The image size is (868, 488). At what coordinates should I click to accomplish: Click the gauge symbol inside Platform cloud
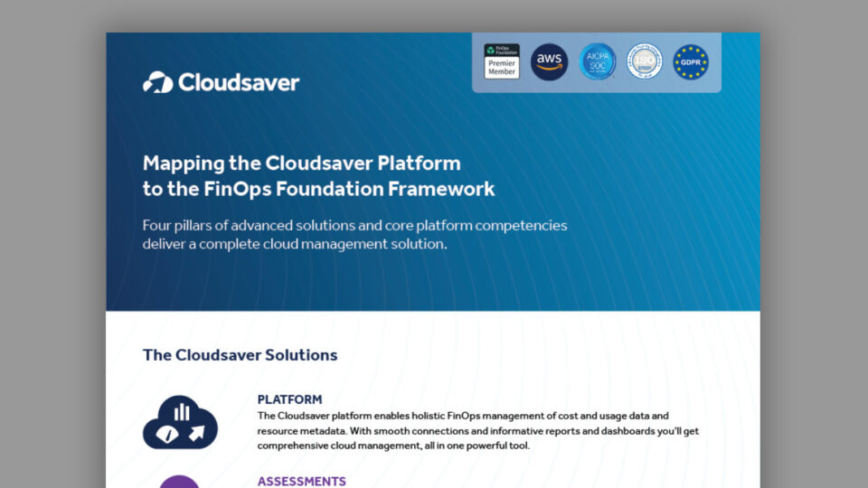(x=166, y=435)
